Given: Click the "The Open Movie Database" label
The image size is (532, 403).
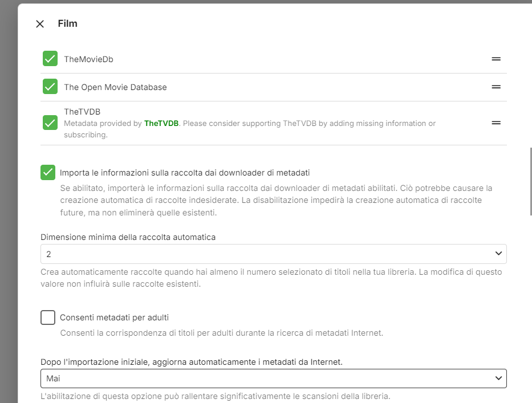Looking at the screenshot, I should 115,88.
